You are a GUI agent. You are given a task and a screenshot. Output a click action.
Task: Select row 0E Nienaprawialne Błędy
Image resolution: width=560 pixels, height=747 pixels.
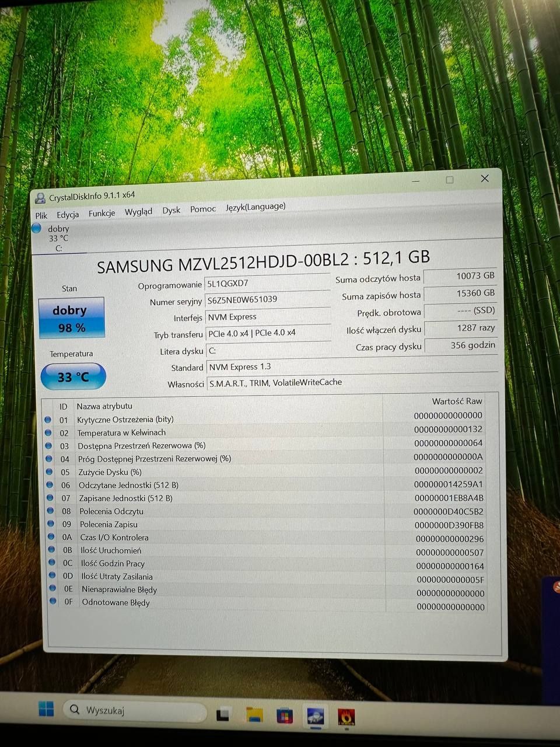(268, 591)
